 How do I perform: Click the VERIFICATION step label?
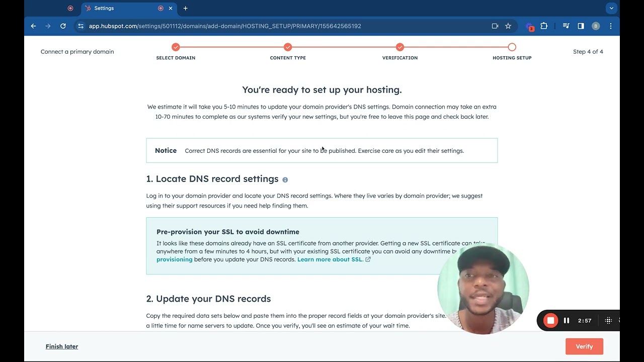[x=400, y=58]
